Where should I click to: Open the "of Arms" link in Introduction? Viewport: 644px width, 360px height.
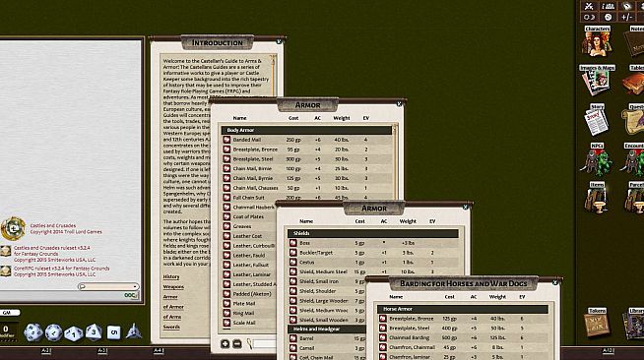tap(172, 317)
